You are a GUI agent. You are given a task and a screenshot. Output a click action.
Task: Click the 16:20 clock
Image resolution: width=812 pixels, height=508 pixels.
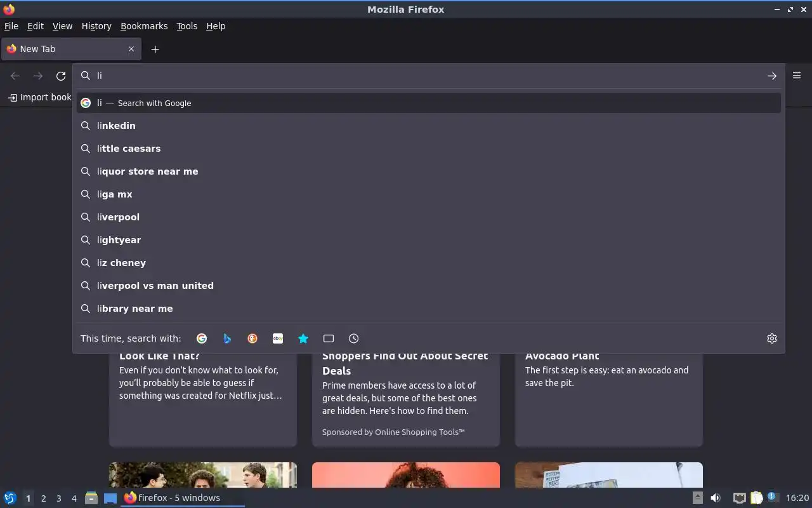[797, 498]
